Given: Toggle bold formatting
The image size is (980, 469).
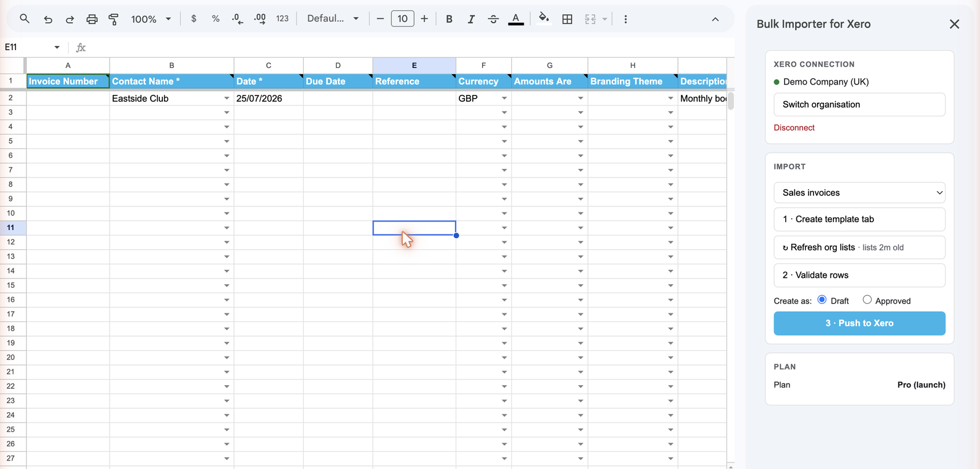Looking at the screenshot, I should [x=449, y=19].
